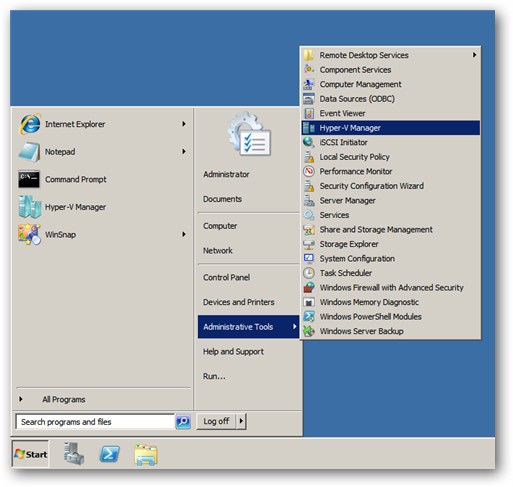Open the Network entry
513x487 pixels.
(218, 251)
